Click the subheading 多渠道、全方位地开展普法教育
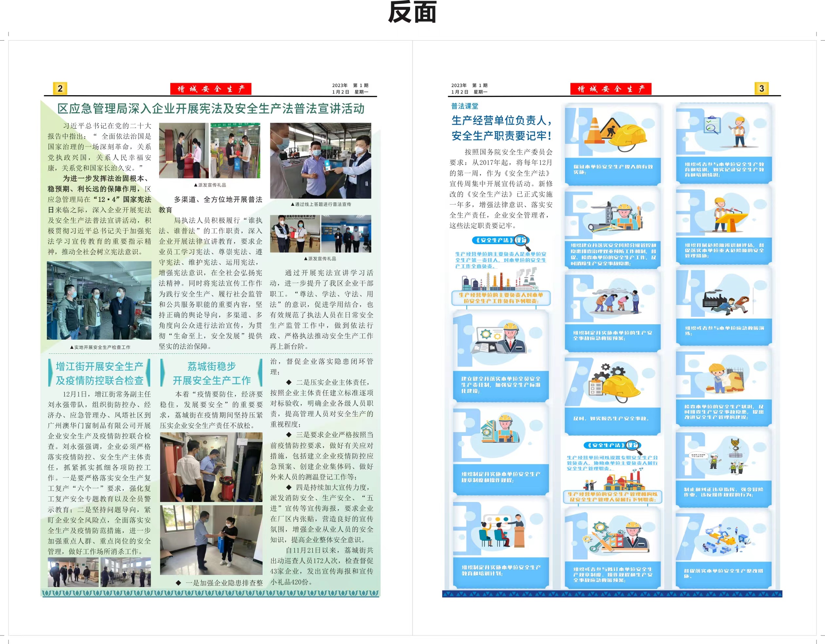 (x=211, y=204)
